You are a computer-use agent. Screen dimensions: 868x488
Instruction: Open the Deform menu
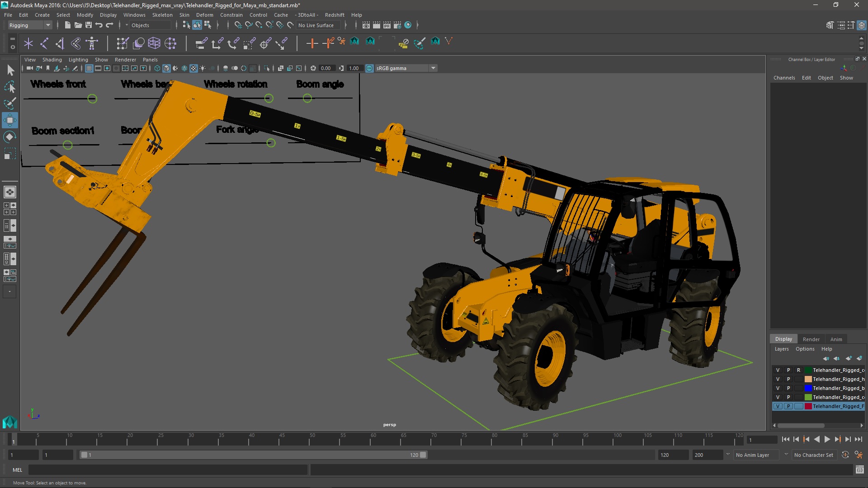(x=204, y=15)
